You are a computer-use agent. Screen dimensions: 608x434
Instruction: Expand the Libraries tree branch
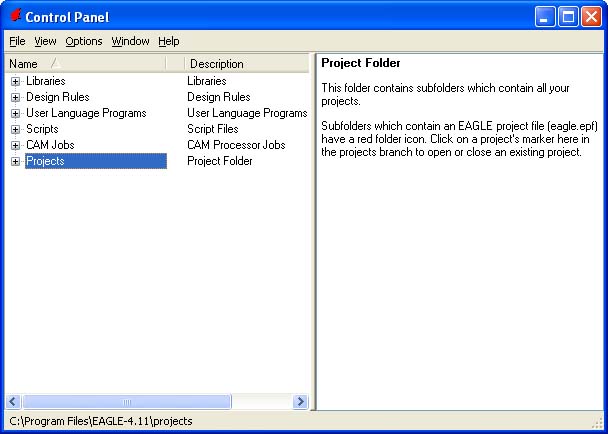pos(15,81)
